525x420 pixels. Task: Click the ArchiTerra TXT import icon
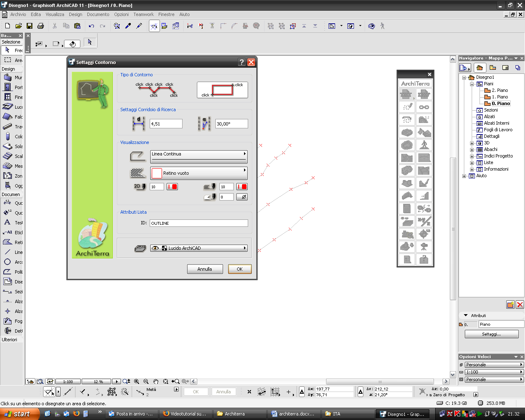[x=407, y=94]
